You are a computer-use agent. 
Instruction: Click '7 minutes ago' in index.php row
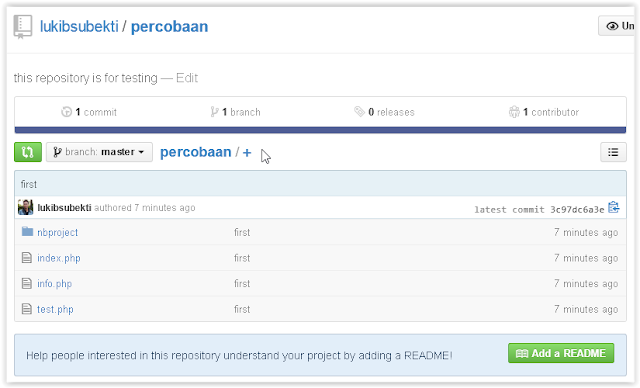click(586, 258)
